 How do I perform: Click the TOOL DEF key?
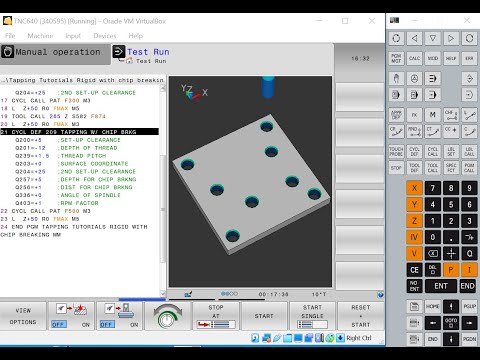click(x=414, y=168)
